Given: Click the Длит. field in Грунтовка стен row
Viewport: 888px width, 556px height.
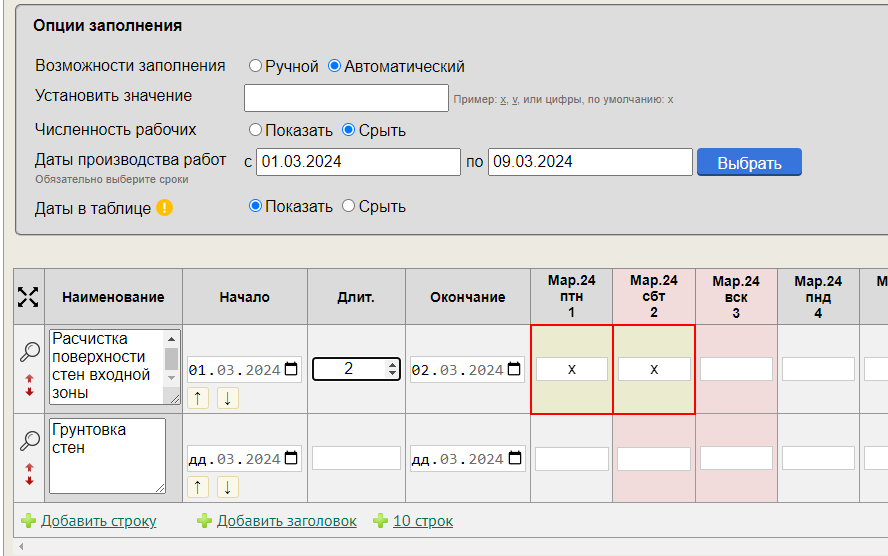Looking at the screenshot, I should pos(356,458).
